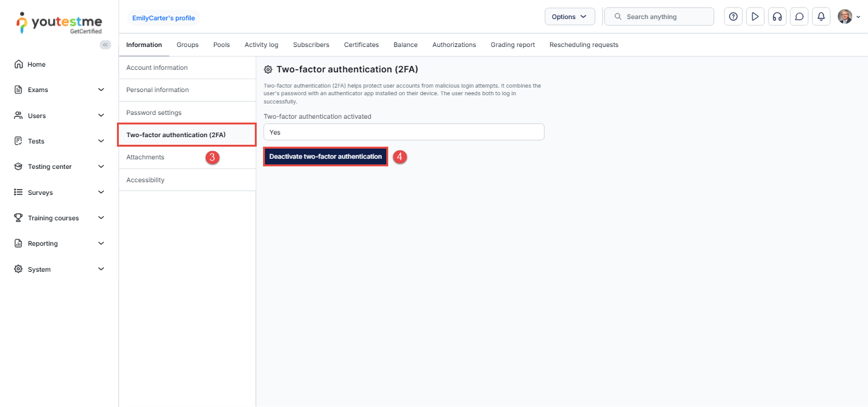Open the Options dropdown
The width and height of the screenshot is (868, 407).
569,17
